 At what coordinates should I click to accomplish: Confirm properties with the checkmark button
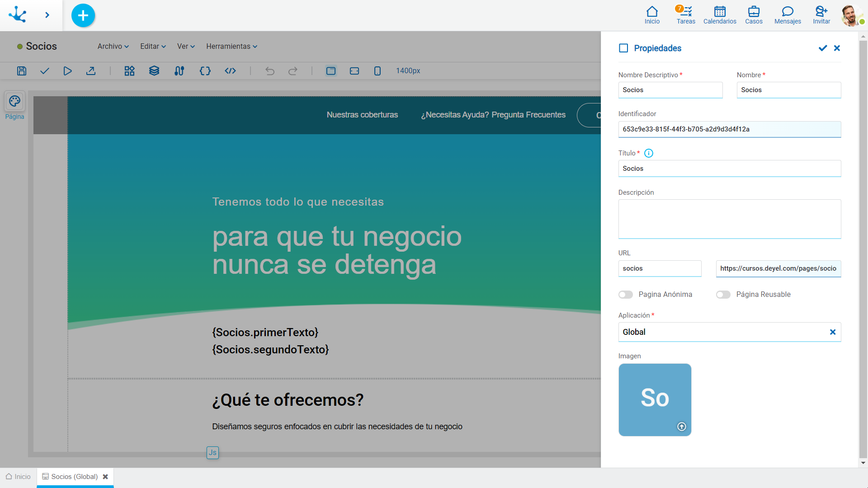(823, 48)
